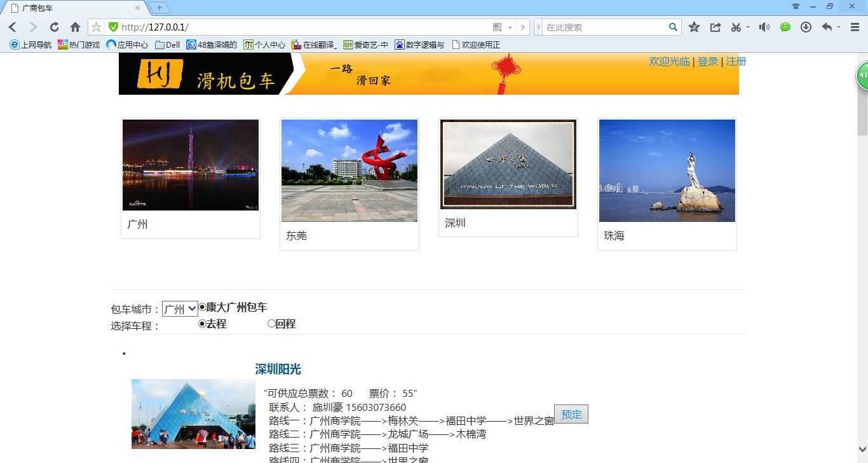Open the green WeChat icon
The height and width of the screenshot is (463, 868).
point(785,27)
